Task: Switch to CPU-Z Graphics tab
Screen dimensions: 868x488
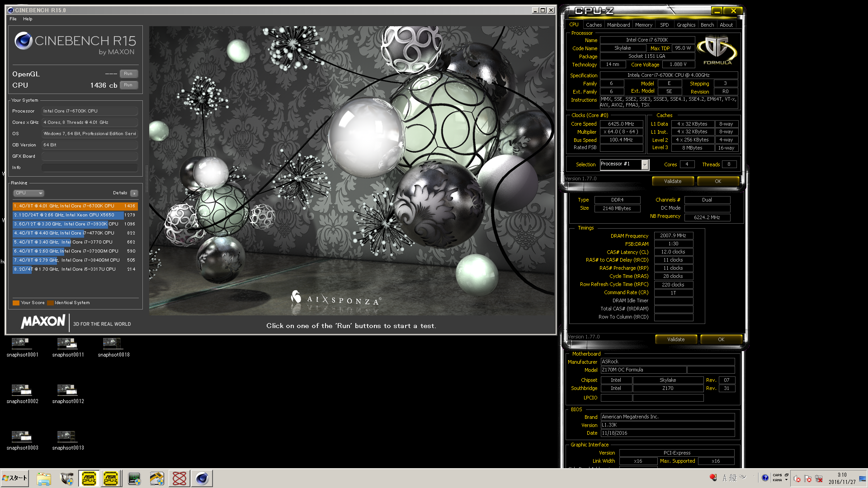Action: tap(686, 25)
